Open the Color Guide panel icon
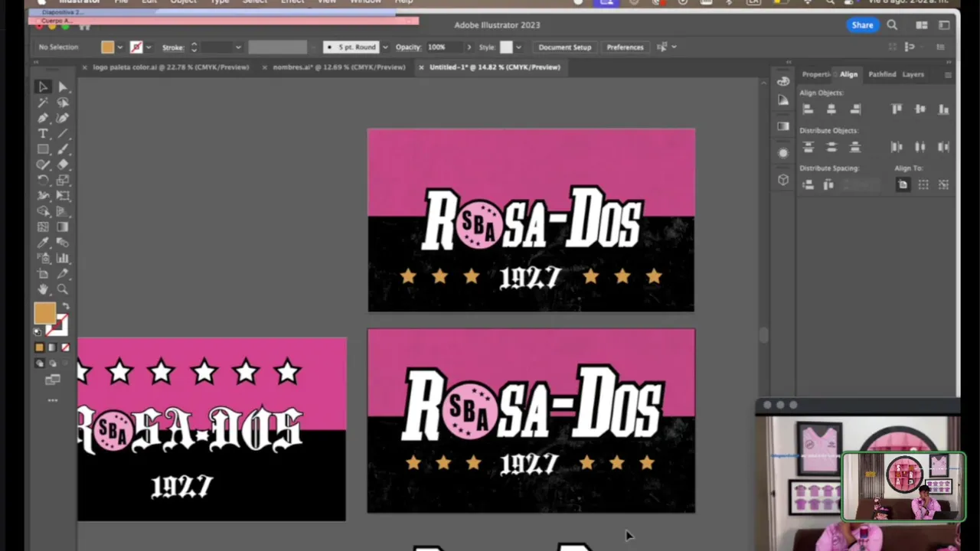The width and height of the screenshot is (980, 551). tap(782, 99)
